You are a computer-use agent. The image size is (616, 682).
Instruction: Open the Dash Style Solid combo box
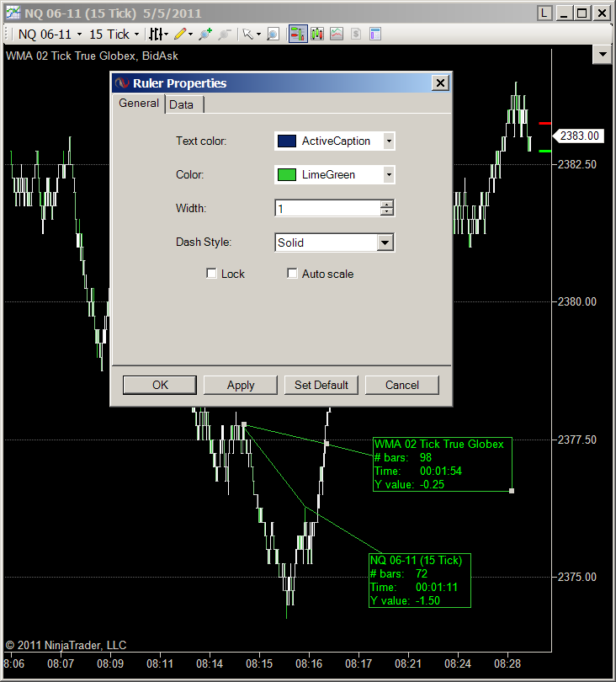point(335,242)
